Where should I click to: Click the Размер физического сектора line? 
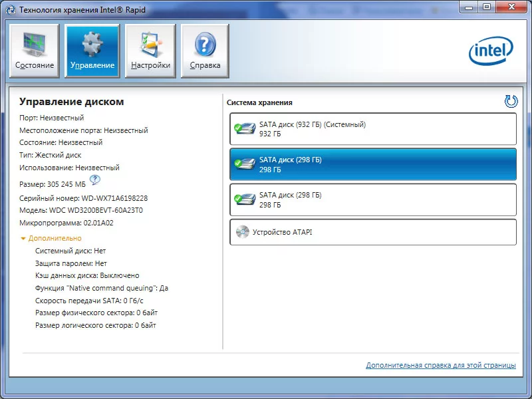[96, 313]
